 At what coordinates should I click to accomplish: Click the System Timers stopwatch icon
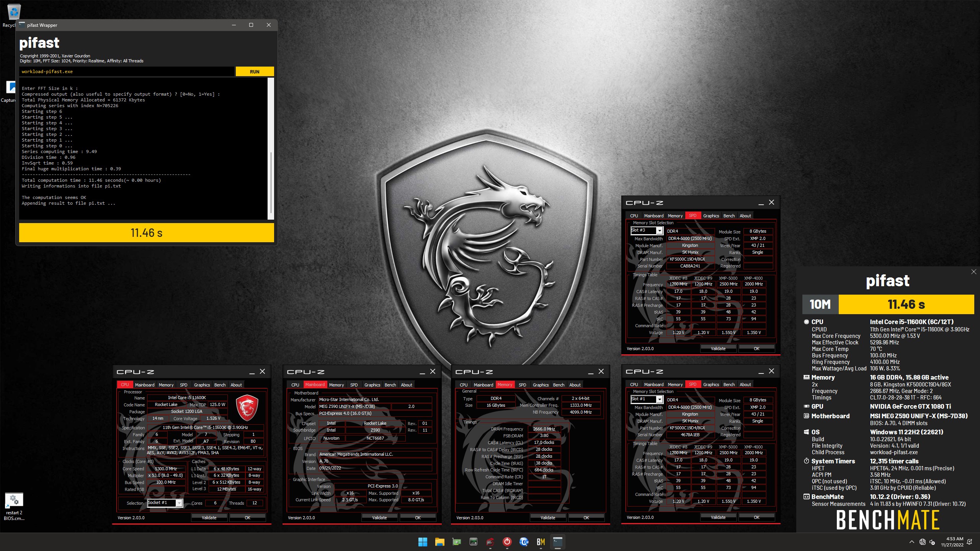coord(806,461)
